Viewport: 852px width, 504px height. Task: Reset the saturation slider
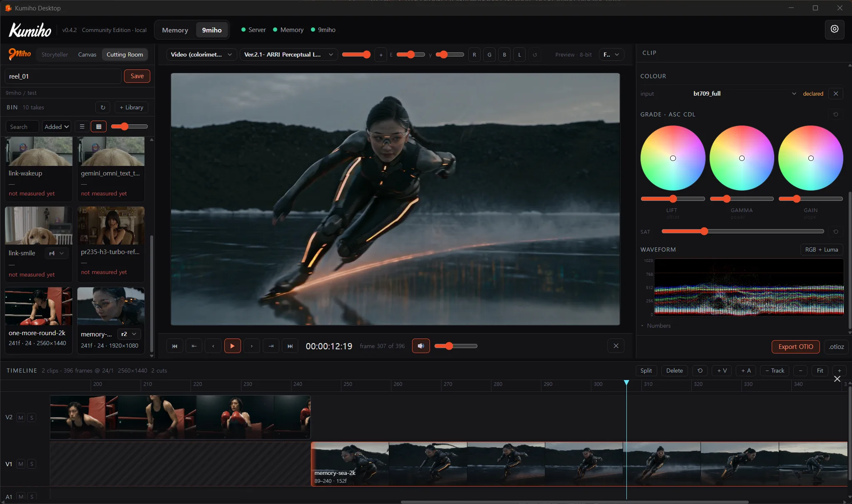coord(835,232)
